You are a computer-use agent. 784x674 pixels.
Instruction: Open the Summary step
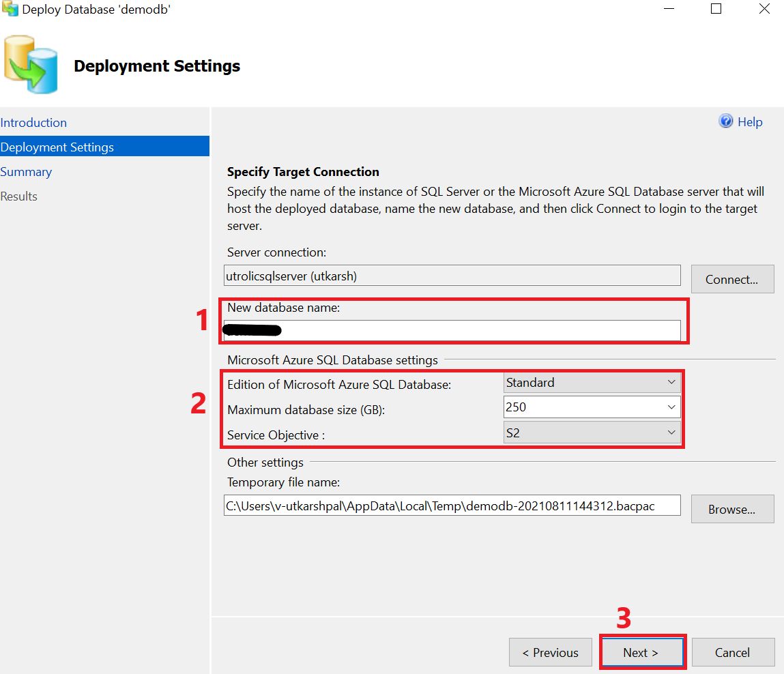26,171
